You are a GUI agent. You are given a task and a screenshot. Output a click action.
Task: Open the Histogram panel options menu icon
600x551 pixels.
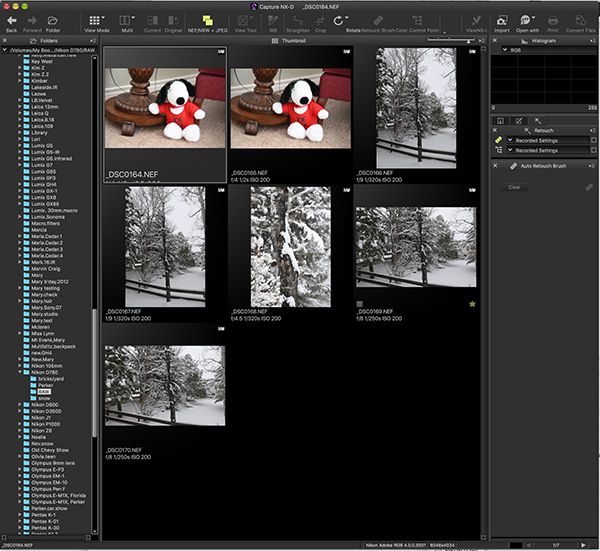coord(593,41)
